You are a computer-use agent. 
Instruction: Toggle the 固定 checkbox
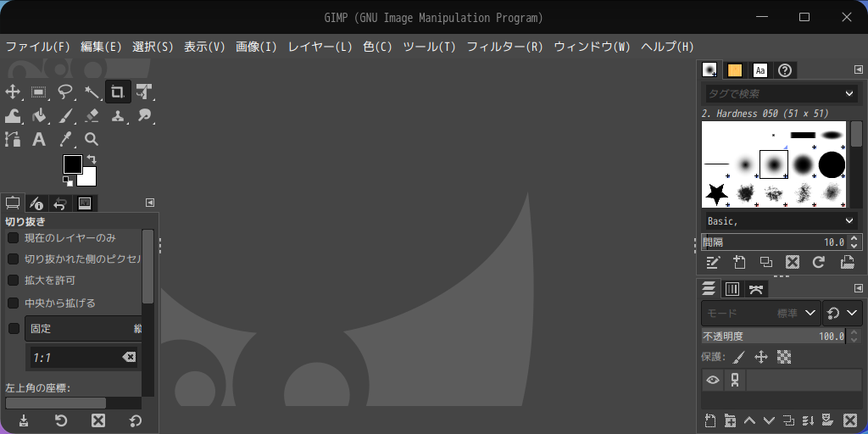[14, 328]
